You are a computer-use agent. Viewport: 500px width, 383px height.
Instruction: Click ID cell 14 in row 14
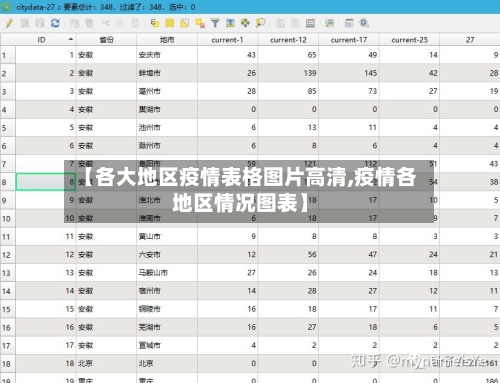46,291
